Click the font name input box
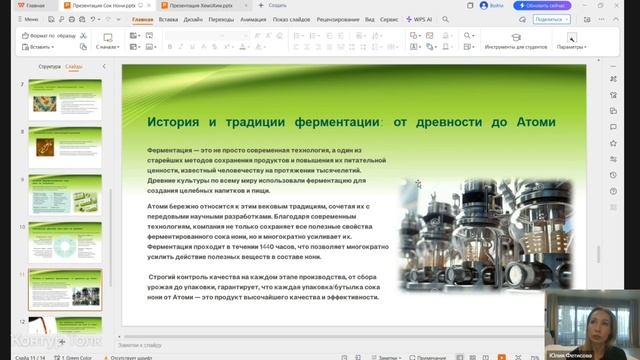The height and width of the screenshot is (360, 640). point(193,36)
